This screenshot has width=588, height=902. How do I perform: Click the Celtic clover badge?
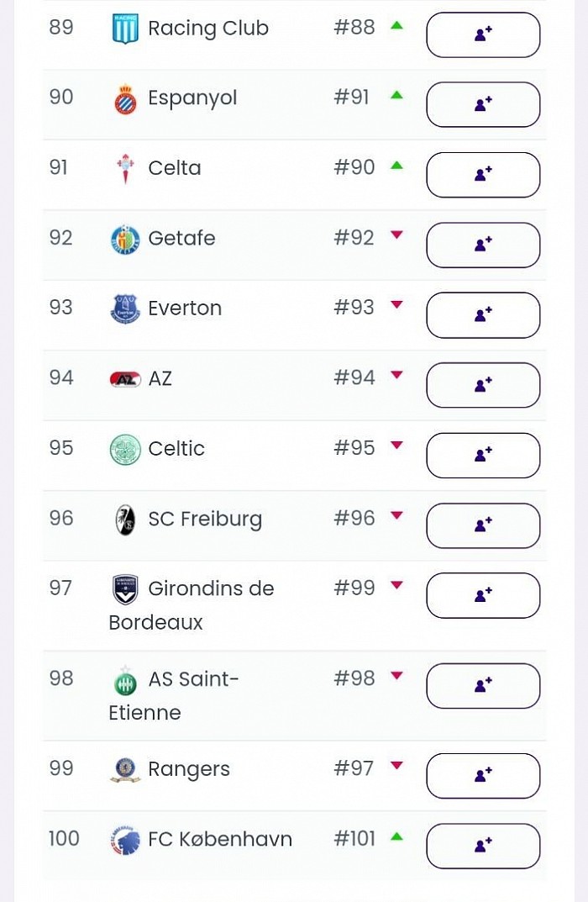[x=124, y=449]
